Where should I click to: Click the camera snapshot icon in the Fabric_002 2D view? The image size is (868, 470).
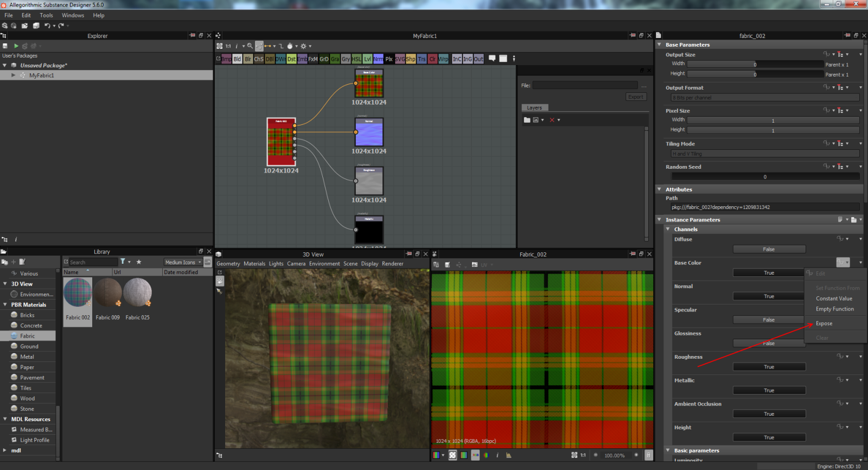475,265
